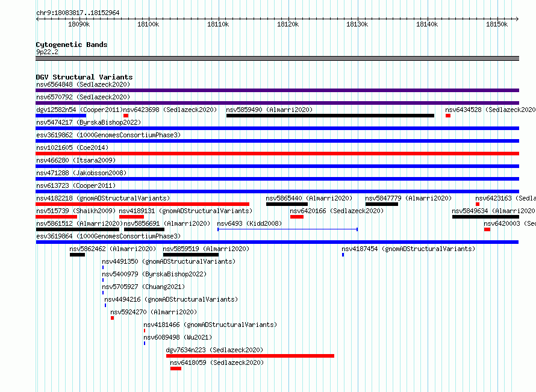Click the nsv5856691 (Almarri2020) label
This screenshot has height=392, width=536.
coord(167,223)
